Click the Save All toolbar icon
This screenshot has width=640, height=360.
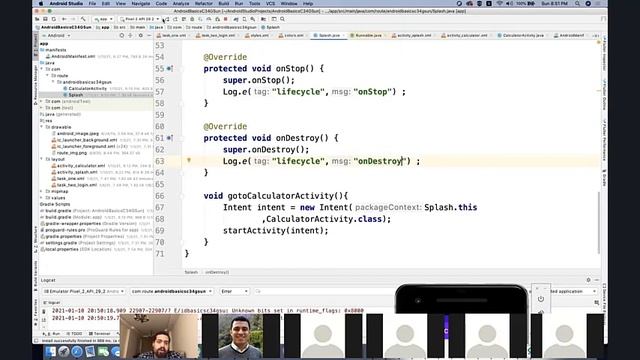(45, 19)
